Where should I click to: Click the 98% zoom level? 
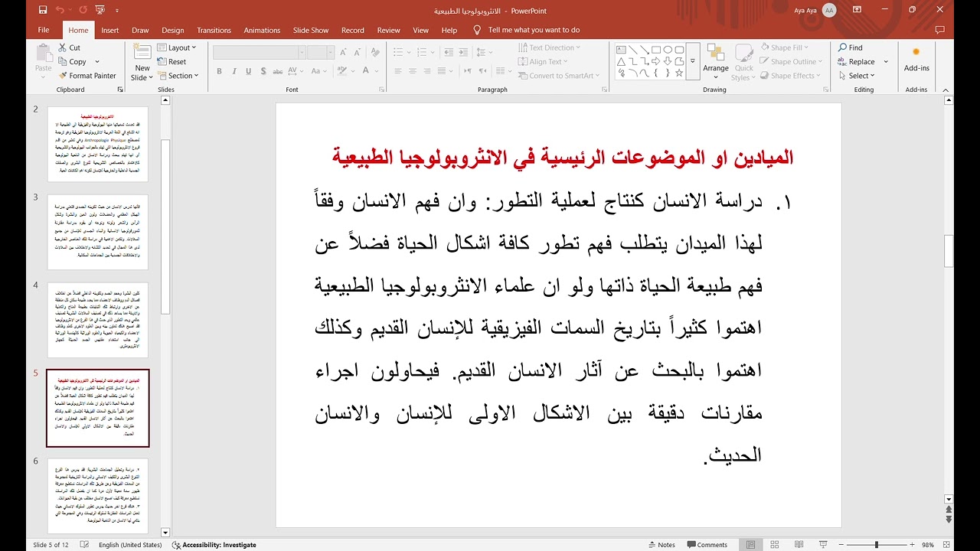pos(928,545)
